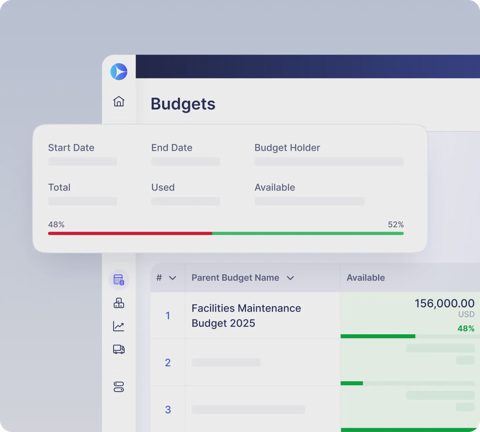Open the Home sidebar icon
Viewport: 480px width, 432px height.
[x=119, y=101]
